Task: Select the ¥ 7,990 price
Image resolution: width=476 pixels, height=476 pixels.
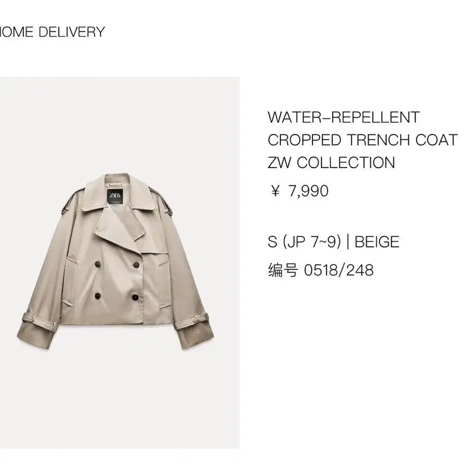Action: click(x=299, y=191)
